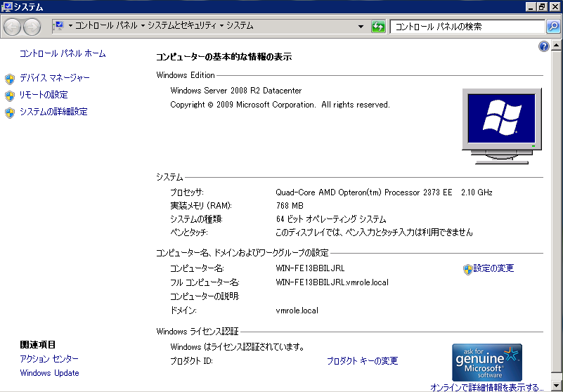Click the vmrole.local domain value
Viewport: 563px width, 392px height.
[x=297, y=311]
